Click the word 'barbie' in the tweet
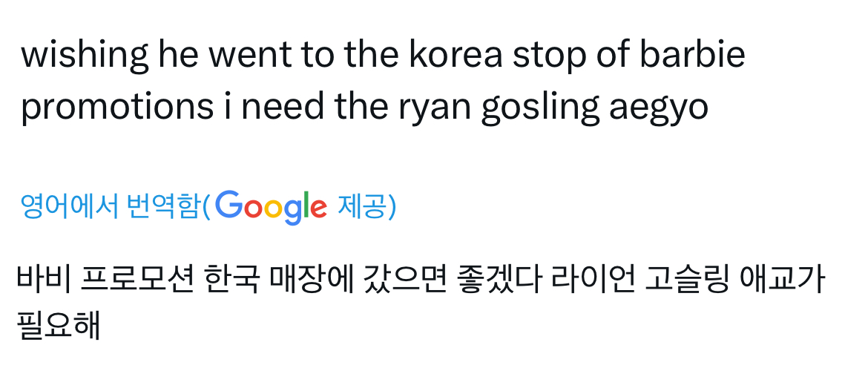 pyautogui.click(x=692, y=54)
